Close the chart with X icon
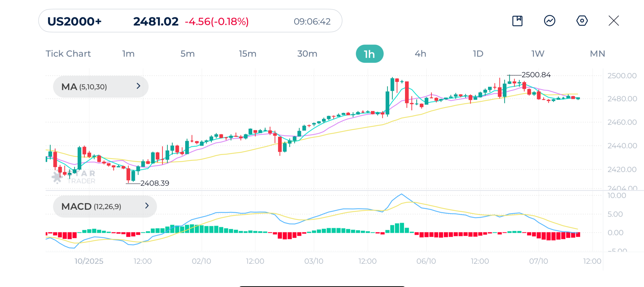 point(613,21)
